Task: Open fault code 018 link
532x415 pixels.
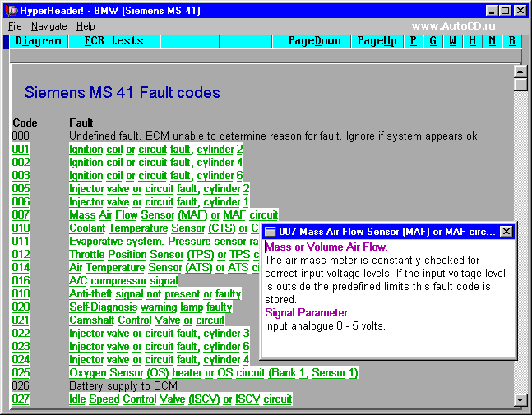Action: point(21,294)
